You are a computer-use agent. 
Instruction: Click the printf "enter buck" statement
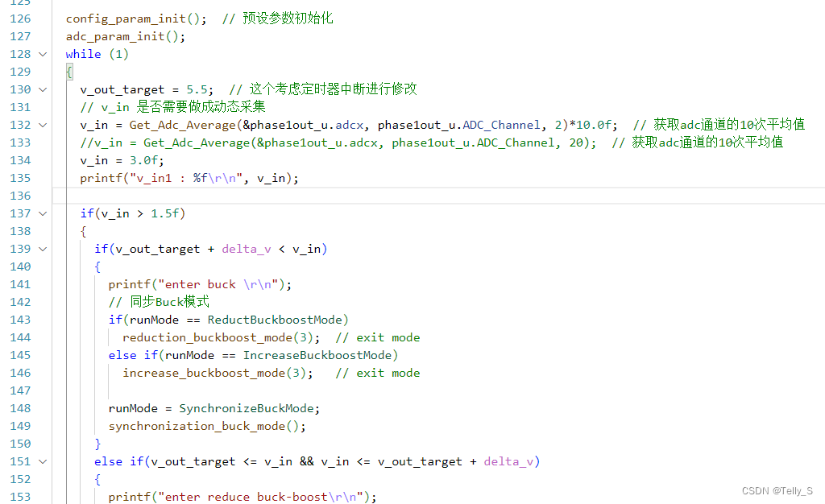click(x=200, y=284)
